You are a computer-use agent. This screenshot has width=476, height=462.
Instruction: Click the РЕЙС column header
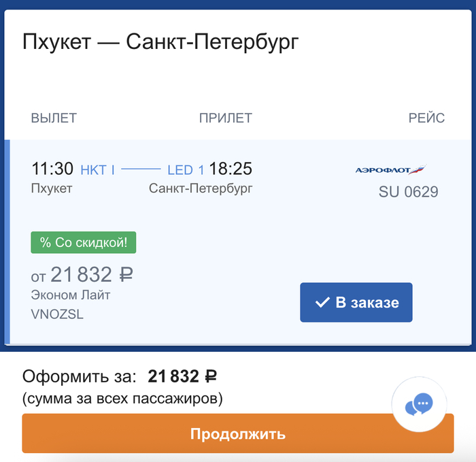(426, 118)
